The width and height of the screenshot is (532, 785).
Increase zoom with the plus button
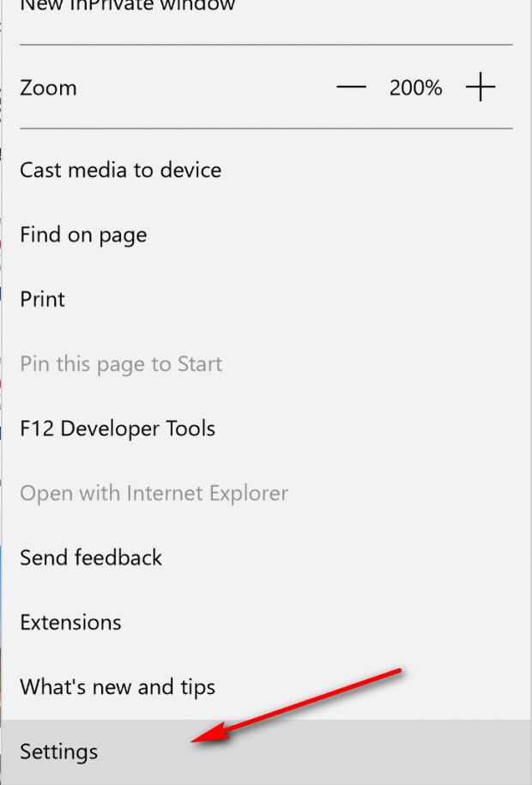point(480,88)
